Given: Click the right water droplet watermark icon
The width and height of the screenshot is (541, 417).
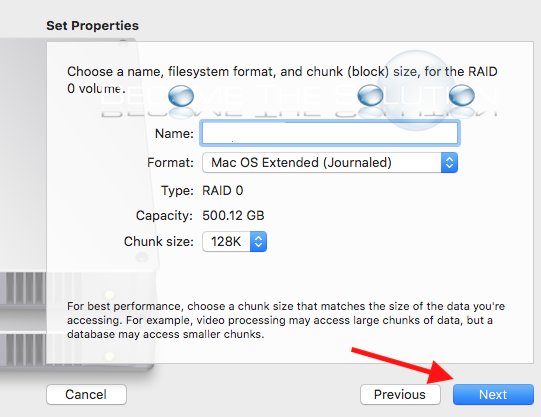Looking at the screenshot, I should pos(462,95).
